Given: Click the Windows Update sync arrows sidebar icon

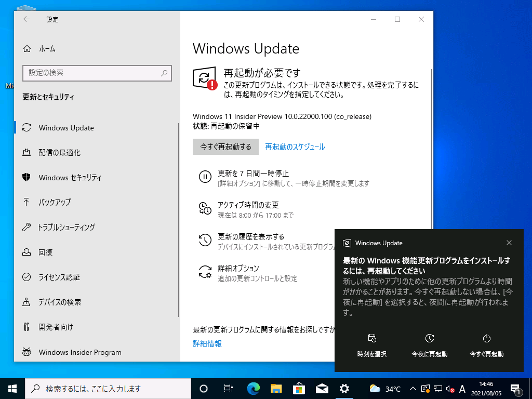Looking at the screenshot, I should 26,128.
